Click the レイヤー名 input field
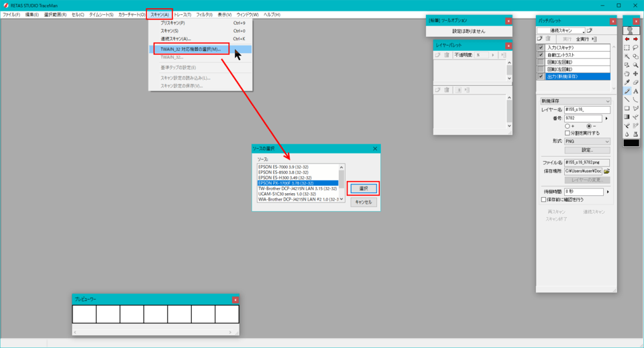This screenshot has width=644, height=348. [587, 109]
